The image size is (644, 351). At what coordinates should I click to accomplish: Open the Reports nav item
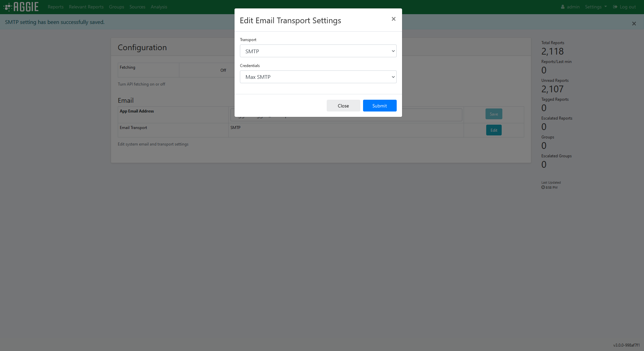tap(56, 7)
